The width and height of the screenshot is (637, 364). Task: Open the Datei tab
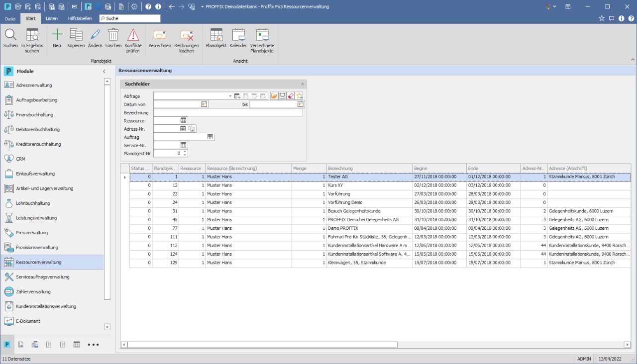[10, 18]
